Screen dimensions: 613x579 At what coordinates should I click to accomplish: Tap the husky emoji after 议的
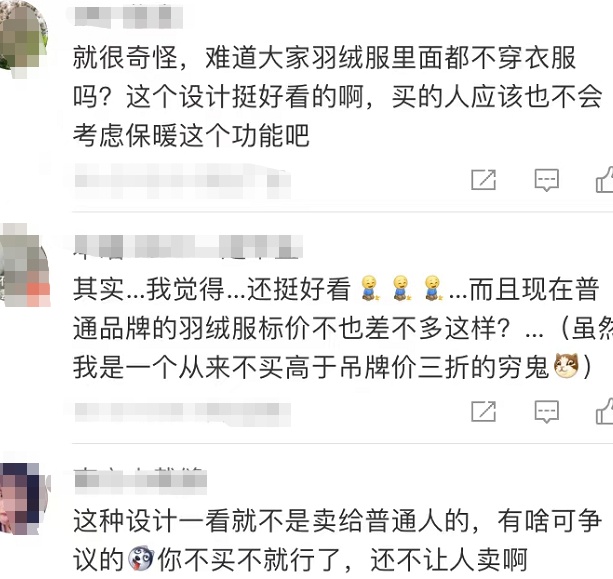(141, 558)
